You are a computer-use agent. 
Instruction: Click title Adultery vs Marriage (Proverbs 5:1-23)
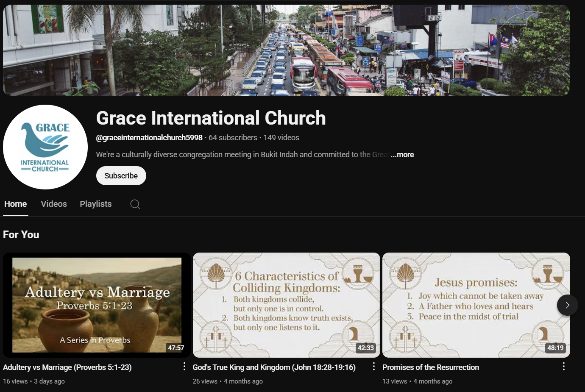click(67, 367)
